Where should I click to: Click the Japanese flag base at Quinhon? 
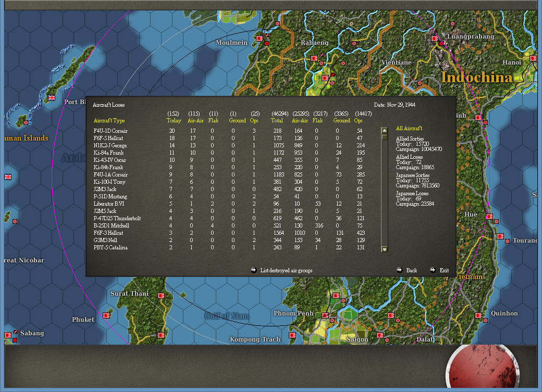[478, 315]
